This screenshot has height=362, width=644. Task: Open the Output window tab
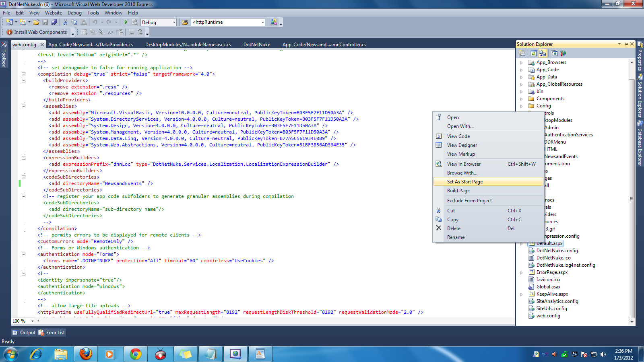[x=24, y=333]
